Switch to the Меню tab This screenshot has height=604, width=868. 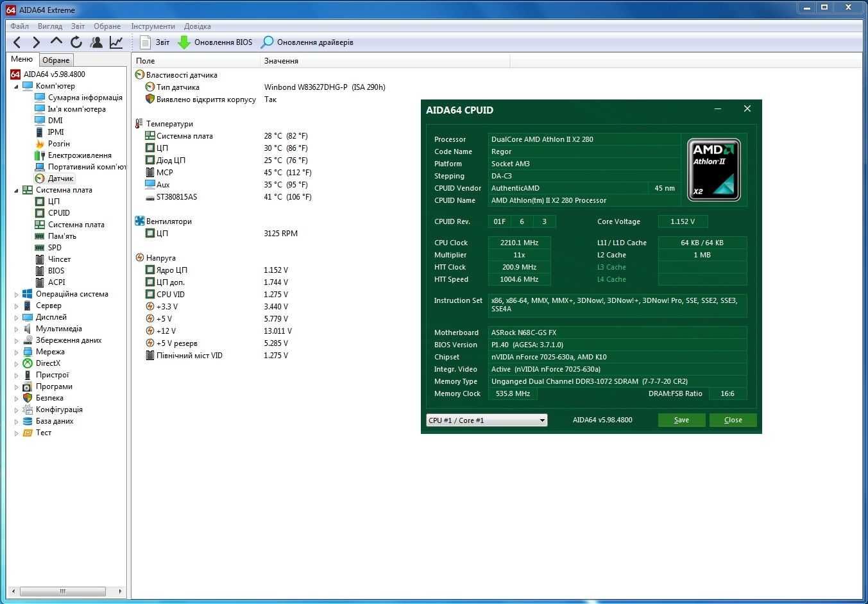pos(22,59)
